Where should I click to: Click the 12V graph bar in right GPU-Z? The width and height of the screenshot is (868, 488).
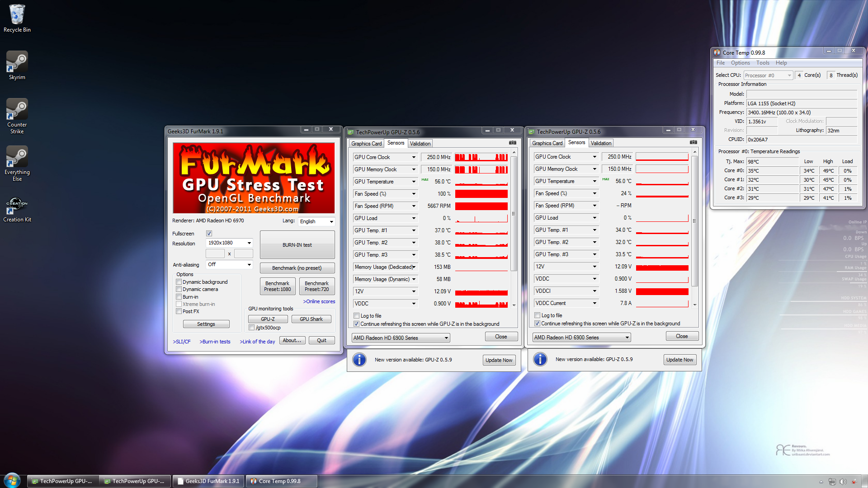[662, 267]
